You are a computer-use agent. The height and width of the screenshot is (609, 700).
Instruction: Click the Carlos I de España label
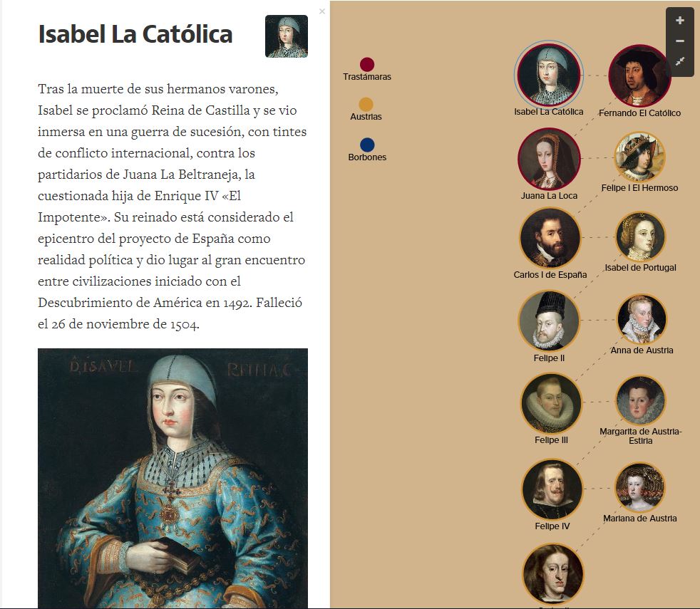pos(550,275)
